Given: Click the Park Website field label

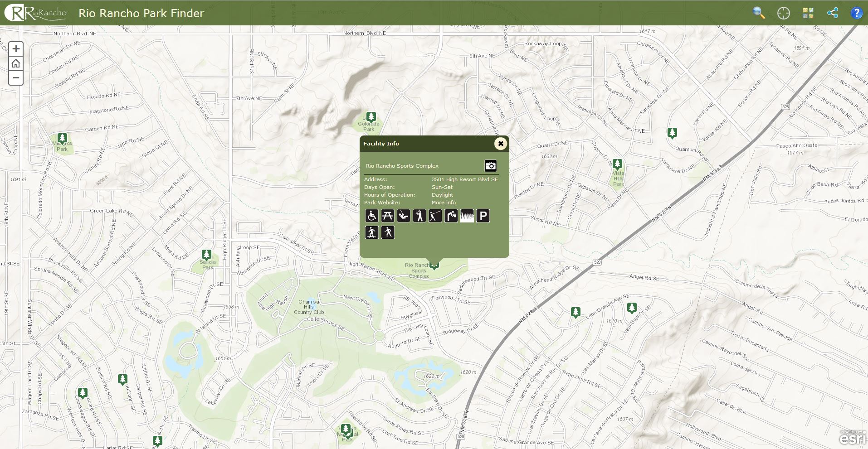Looking at the screenshot, I should [x=382, y=203].
